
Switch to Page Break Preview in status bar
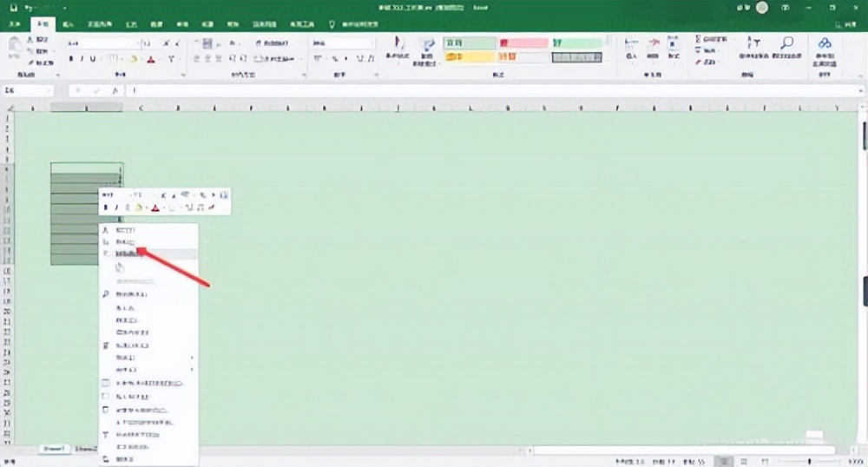click(x=765, y=461)
